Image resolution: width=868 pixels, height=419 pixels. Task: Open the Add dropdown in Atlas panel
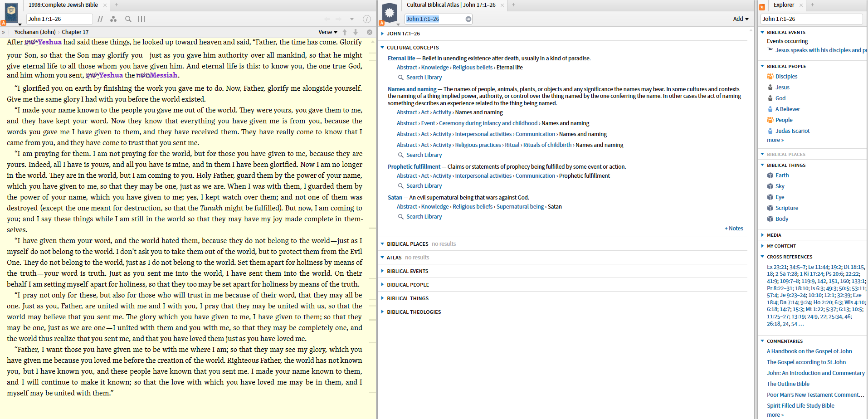(741, 19)
